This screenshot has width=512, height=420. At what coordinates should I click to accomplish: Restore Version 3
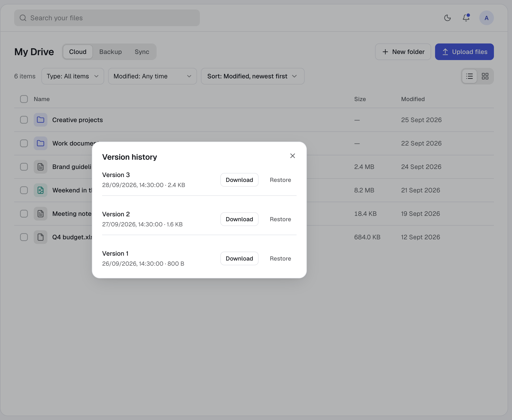280,180
